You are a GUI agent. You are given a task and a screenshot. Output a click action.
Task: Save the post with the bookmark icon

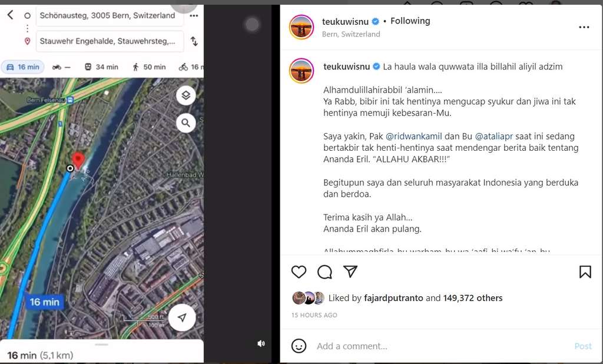pos(585,272)
